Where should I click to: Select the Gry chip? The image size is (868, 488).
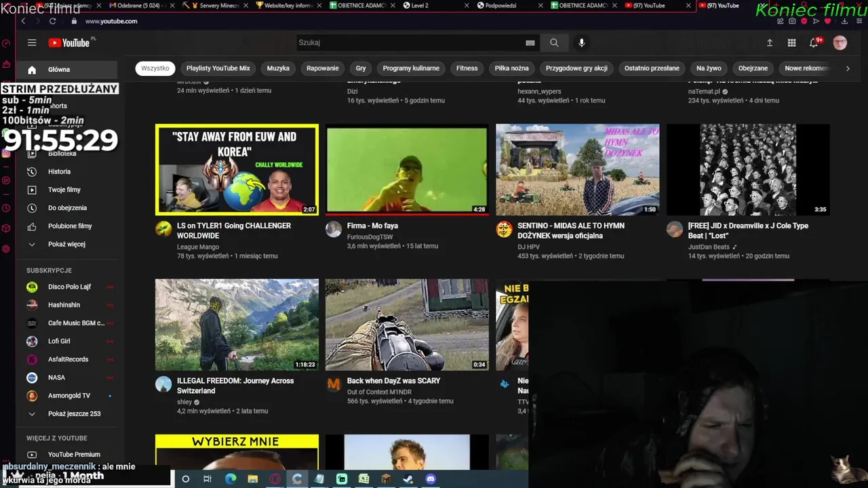tap(361, 68)
